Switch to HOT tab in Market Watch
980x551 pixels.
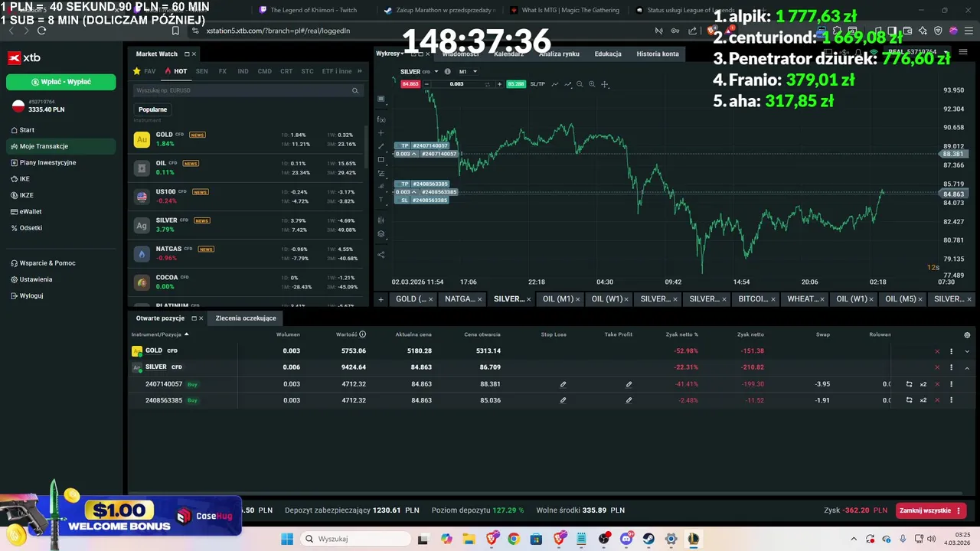176,71
